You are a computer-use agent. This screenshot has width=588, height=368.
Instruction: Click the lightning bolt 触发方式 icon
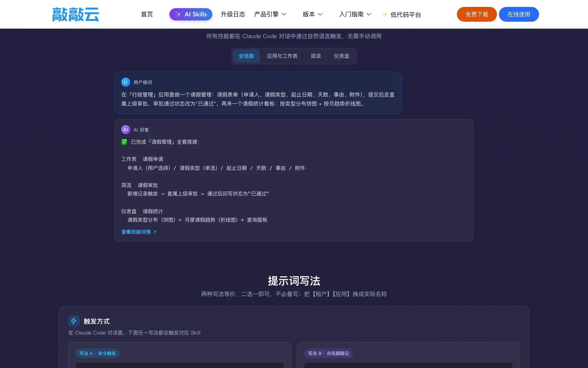[x=74, y=321]
